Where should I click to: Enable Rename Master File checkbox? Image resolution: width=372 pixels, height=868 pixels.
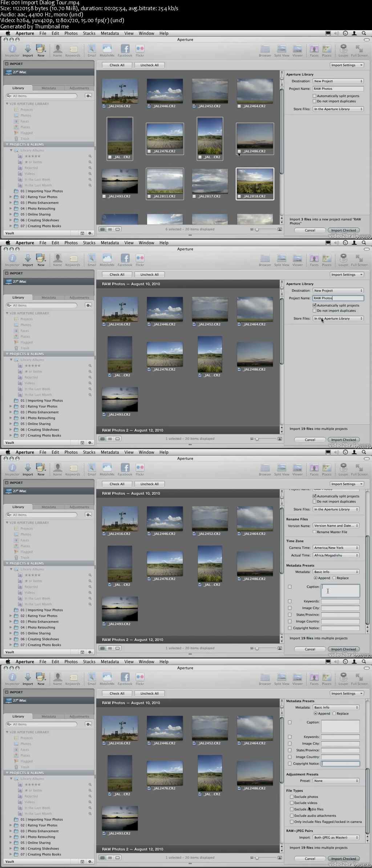[x=315, y=532]
